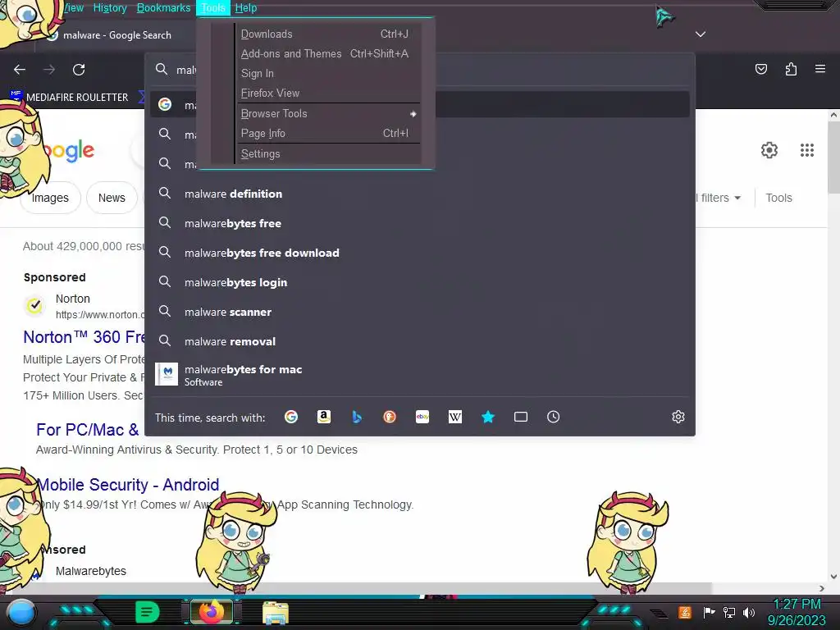Click the orange Java tray icon

point(685,612)
